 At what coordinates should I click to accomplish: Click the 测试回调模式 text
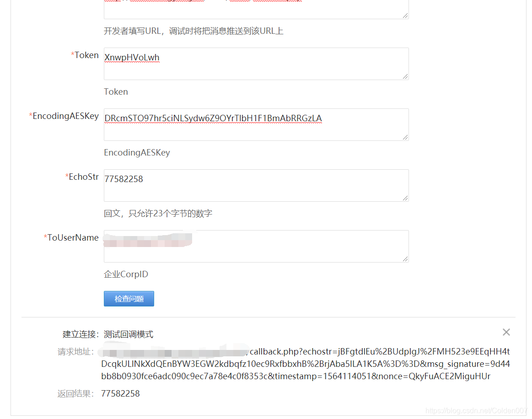(129, 334)
